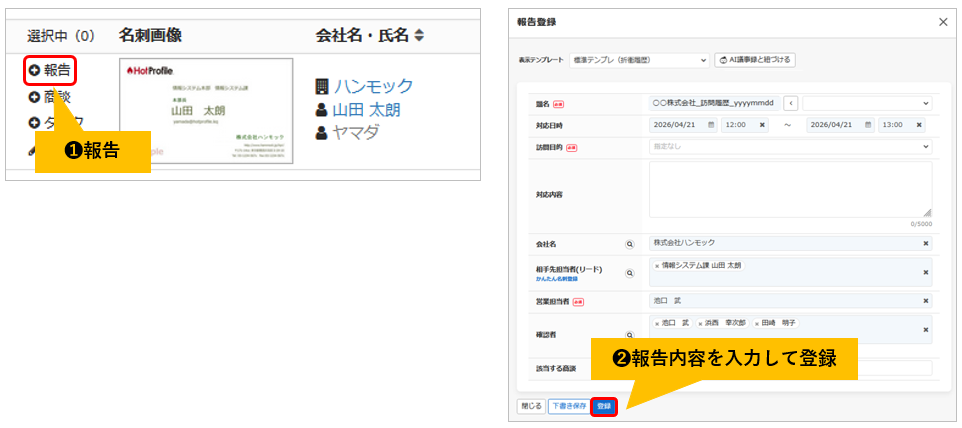Open calendar icon of start date 2026/04/21
This screenshot has width=962, height=428.
(x=711, y=124)
